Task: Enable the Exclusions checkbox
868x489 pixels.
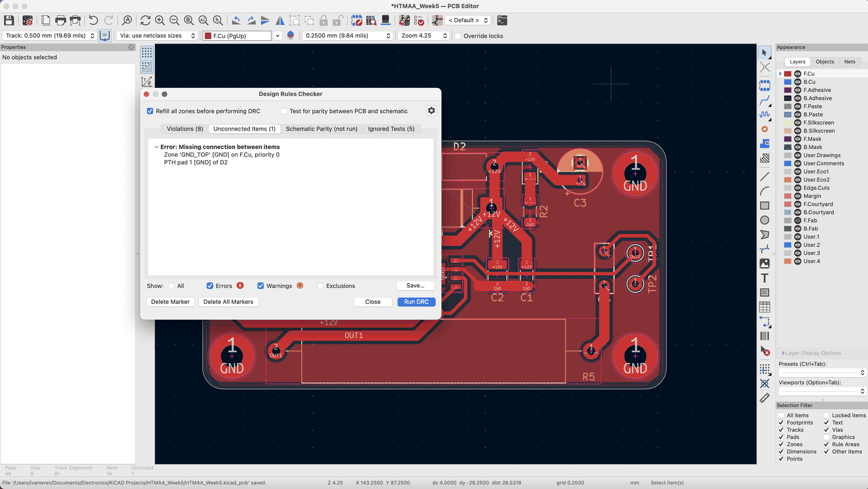Action: (321, 286)
